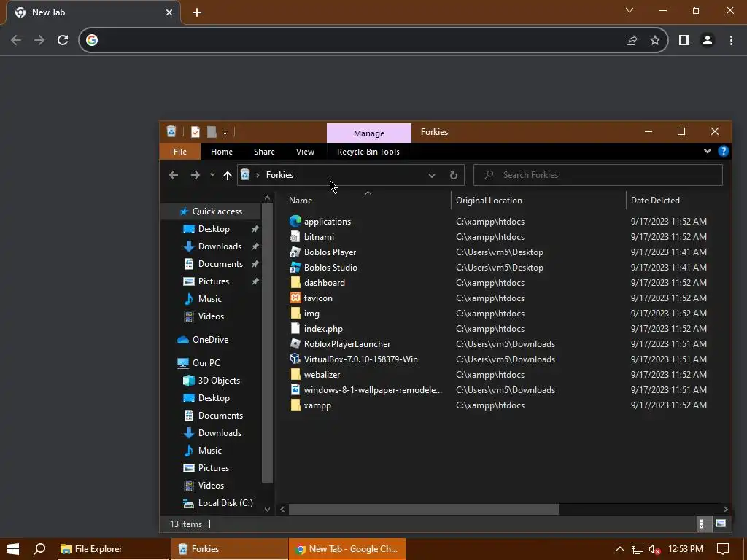The image size is (747, 560).
Task: Click the Edge icon beside applications file
Action: tap(295, 221)
